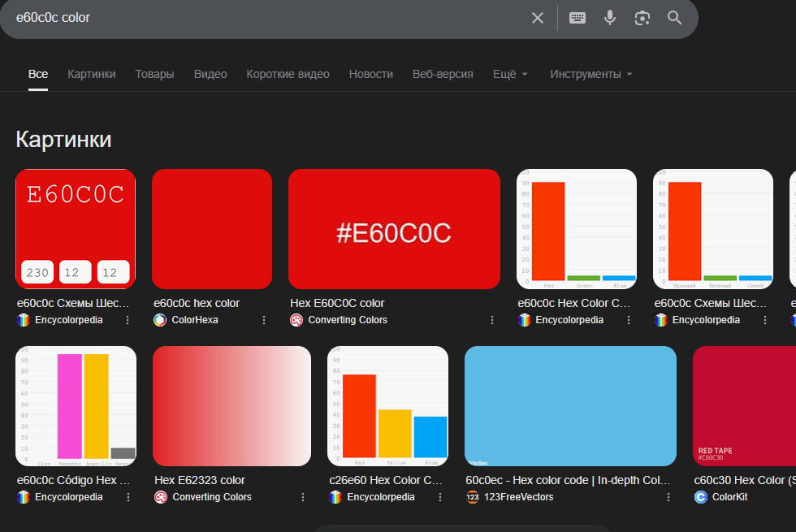Start voice search with the microphone icon

point(610,18)
